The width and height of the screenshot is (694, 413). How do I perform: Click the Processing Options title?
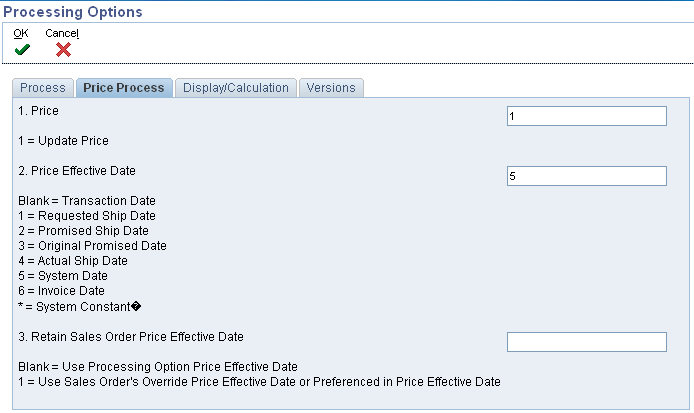click(x=73, y=12)
